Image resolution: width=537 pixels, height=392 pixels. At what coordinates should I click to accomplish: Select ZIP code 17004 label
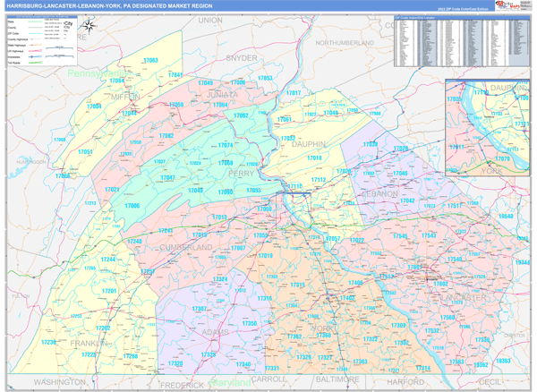(94, 107)
